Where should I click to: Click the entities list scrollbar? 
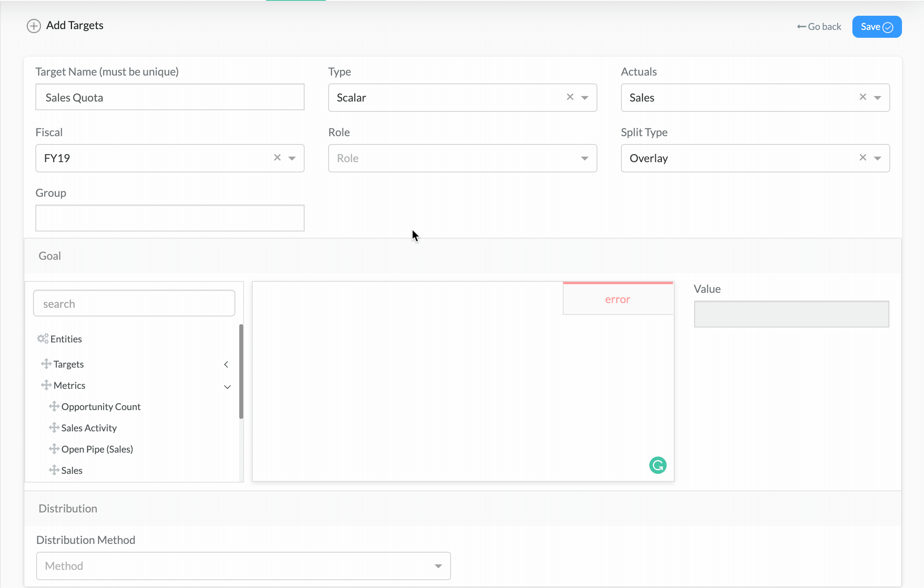coord(241,371)
